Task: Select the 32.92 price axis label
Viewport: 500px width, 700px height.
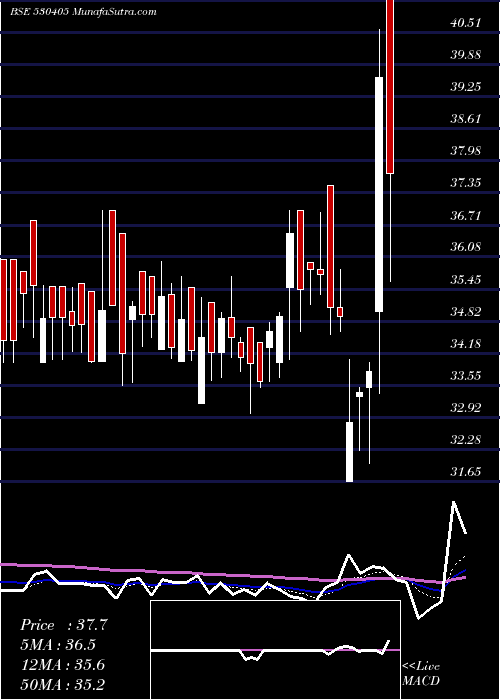Action: tap(466, 408)
